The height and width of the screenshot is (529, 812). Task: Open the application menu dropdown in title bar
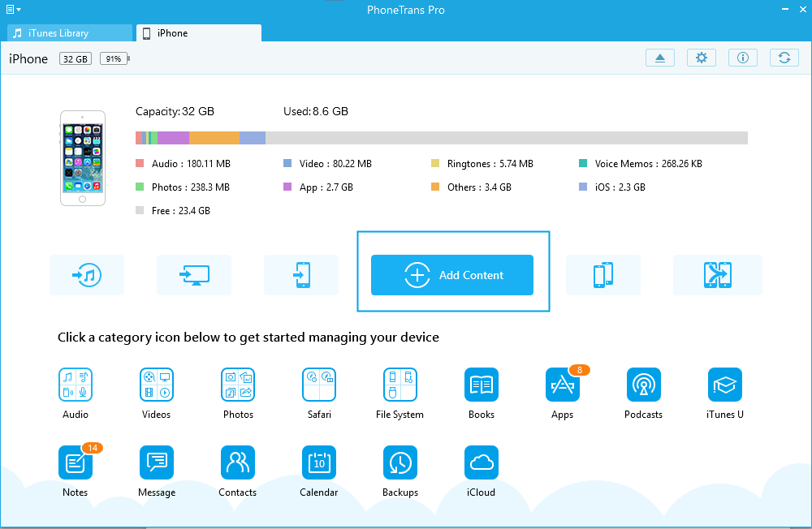[13, 11]
